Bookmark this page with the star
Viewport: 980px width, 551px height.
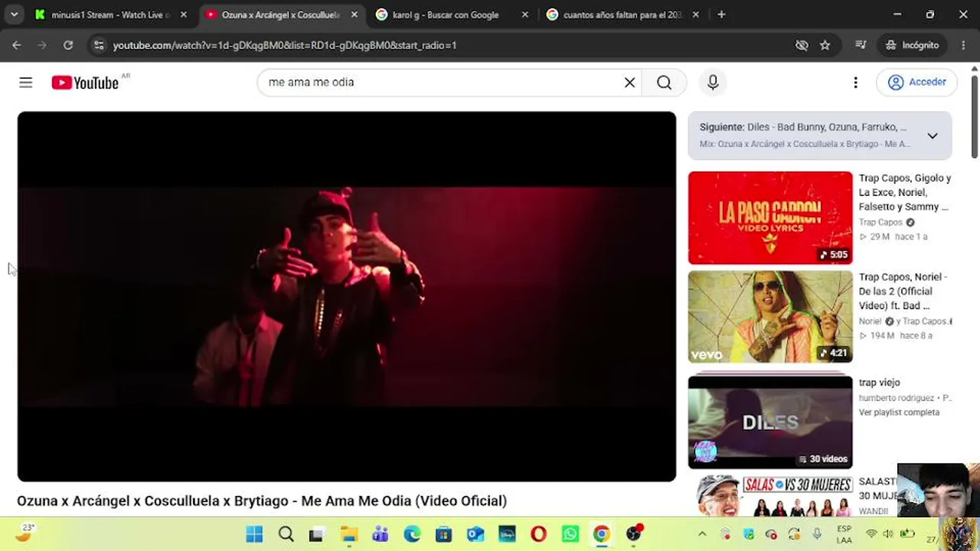tap(825, 45)
